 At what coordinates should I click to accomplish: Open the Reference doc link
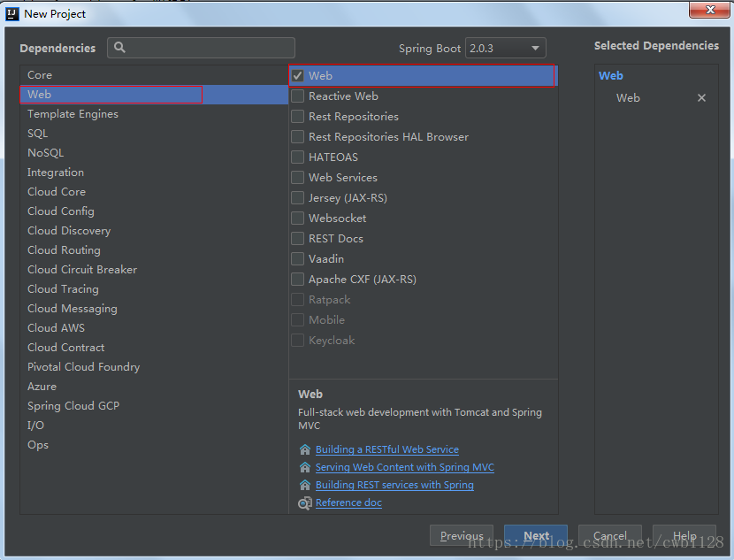348,502
